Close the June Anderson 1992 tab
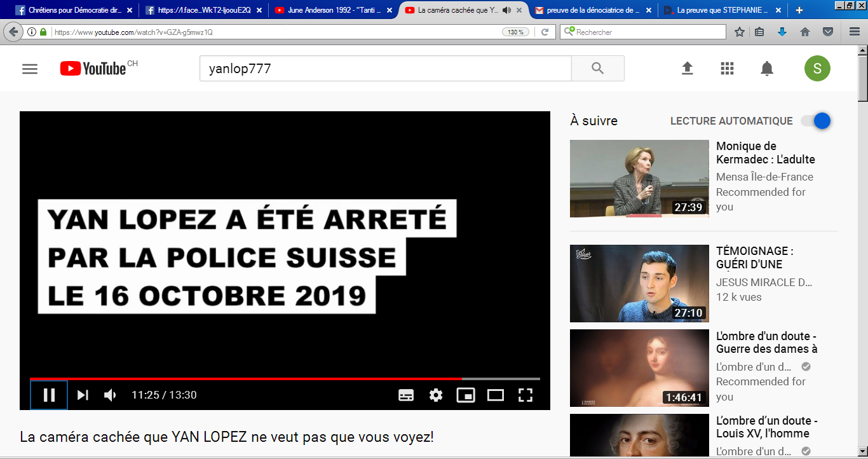The height and width of the screenshot is (459, 868). [388, 10]
